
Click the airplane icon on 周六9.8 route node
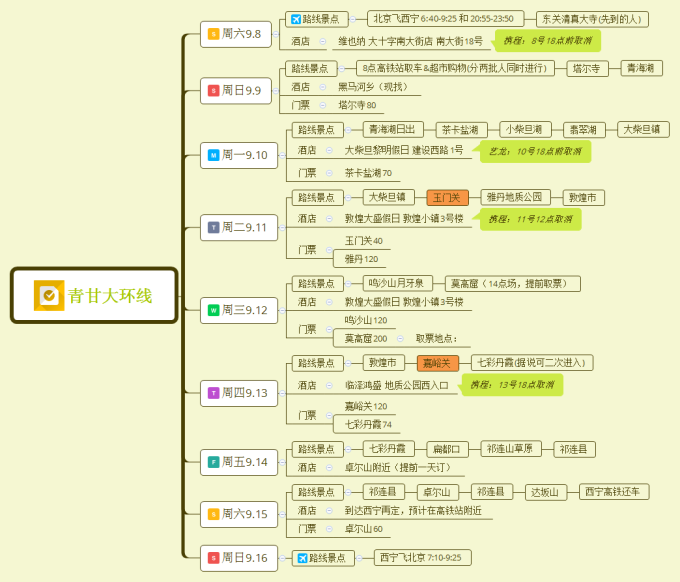coord(295,19)
